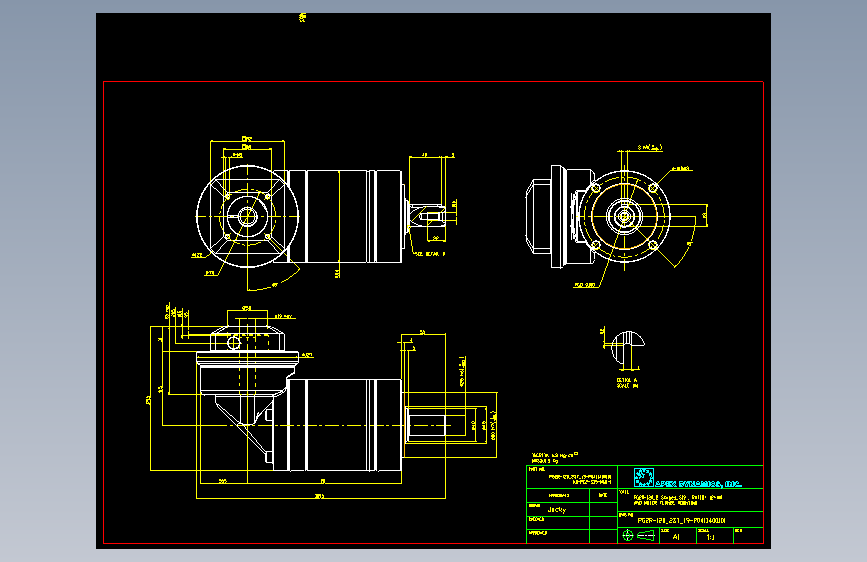Select the 'A1' sheet size value
Viewport: 867px width, 562px height.
(x=676, y=537)
